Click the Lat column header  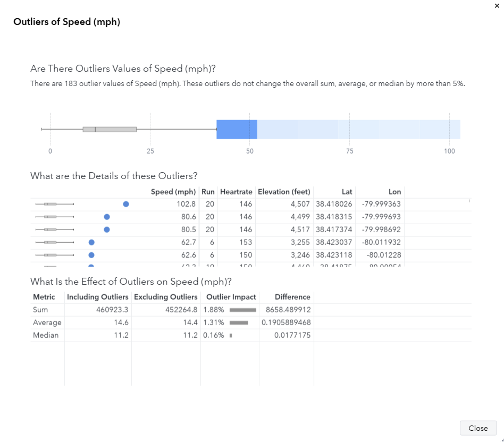[x=347, y=192]
